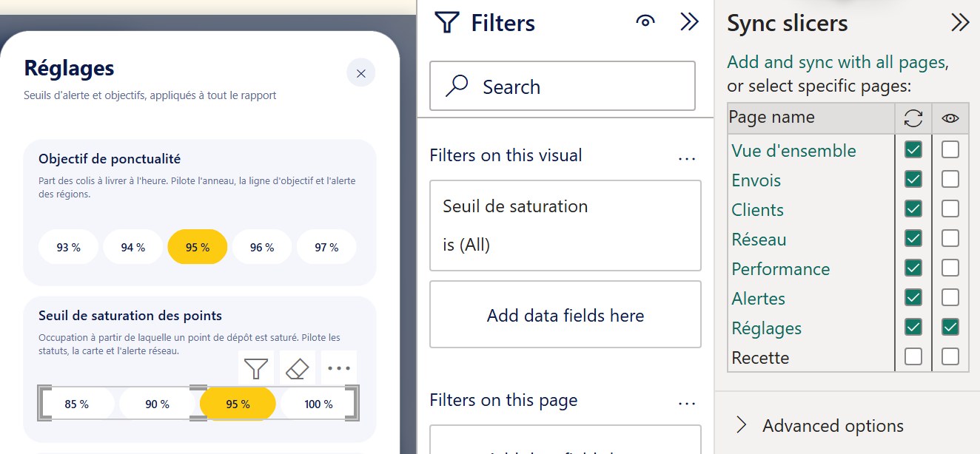Screen dimensions: 980x454
Task: Collapse the Sync slicers pane
Action: pos(960,23)
